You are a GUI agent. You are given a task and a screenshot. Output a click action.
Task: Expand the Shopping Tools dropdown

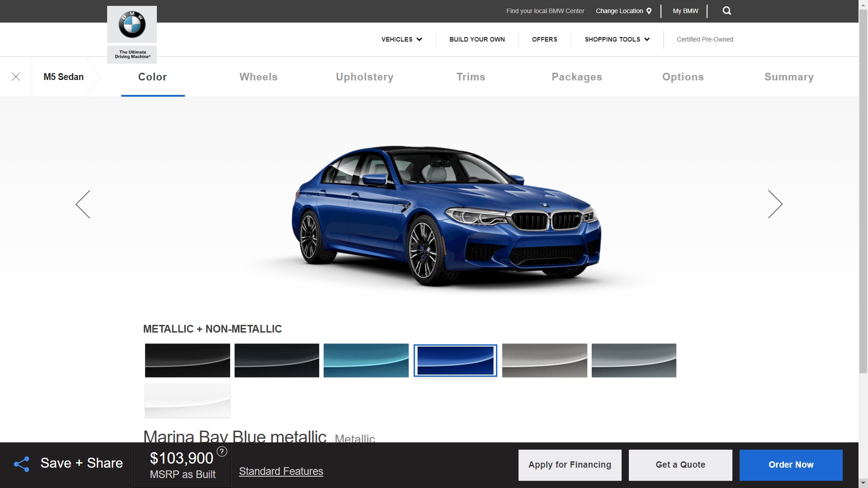pos(617,39)
